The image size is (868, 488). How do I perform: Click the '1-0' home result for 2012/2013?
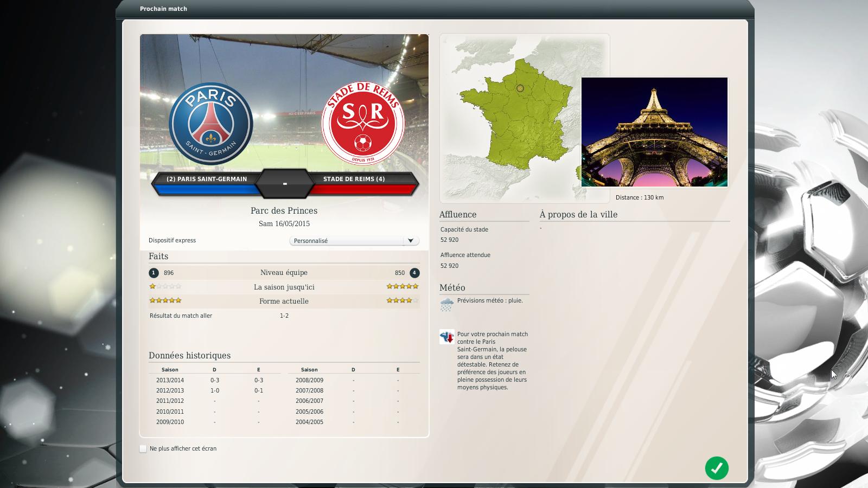pyautogui.click(x=215, y=390)
